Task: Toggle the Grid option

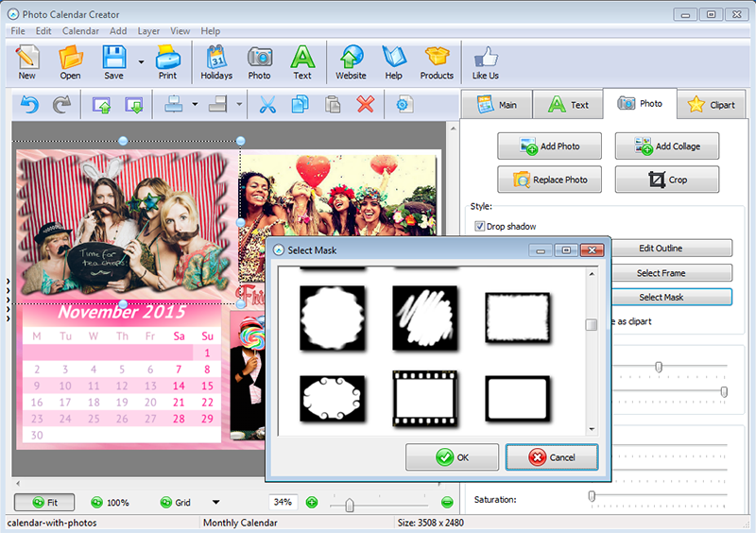Action: [x=176, y=502]
